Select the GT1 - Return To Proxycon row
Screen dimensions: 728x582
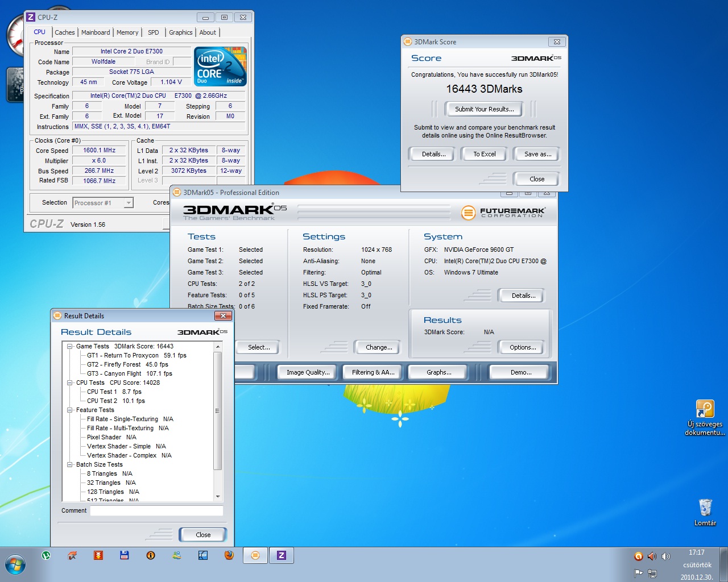[x=136, y=355]
